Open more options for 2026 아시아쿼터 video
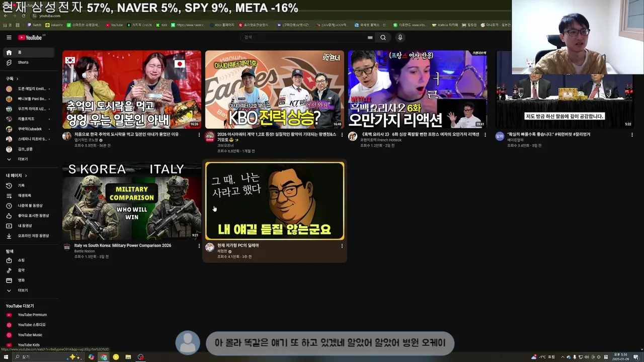 342,135
